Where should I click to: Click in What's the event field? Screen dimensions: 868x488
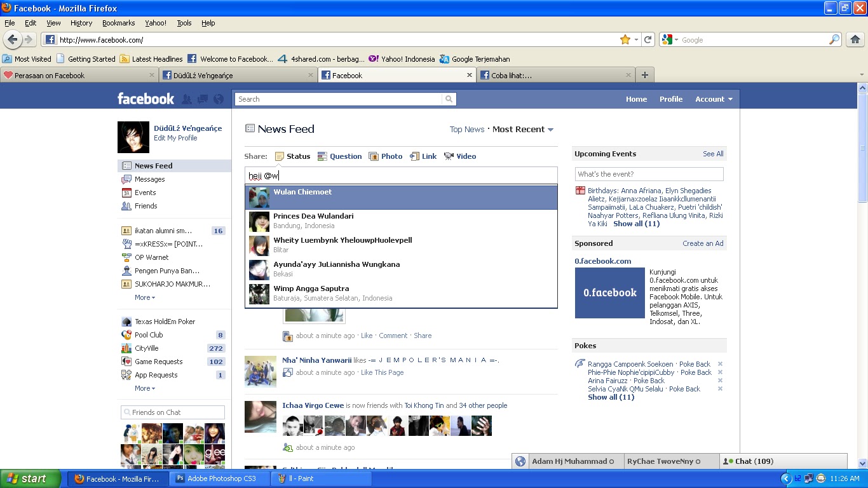[x=649, y=174]
